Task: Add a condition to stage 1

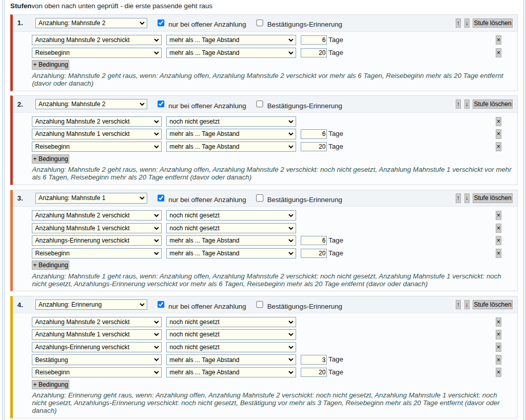Action: (51, 65)
